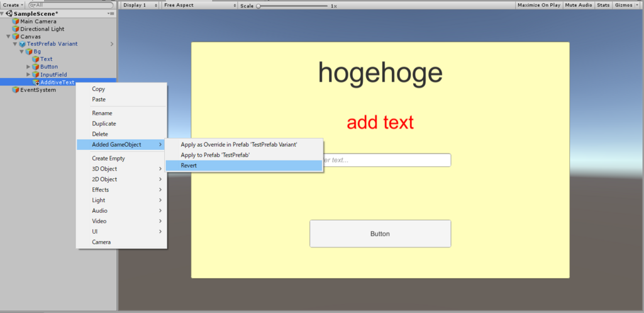Choose Camera from the context menu
Screen dimensions: 644x313
121,242
